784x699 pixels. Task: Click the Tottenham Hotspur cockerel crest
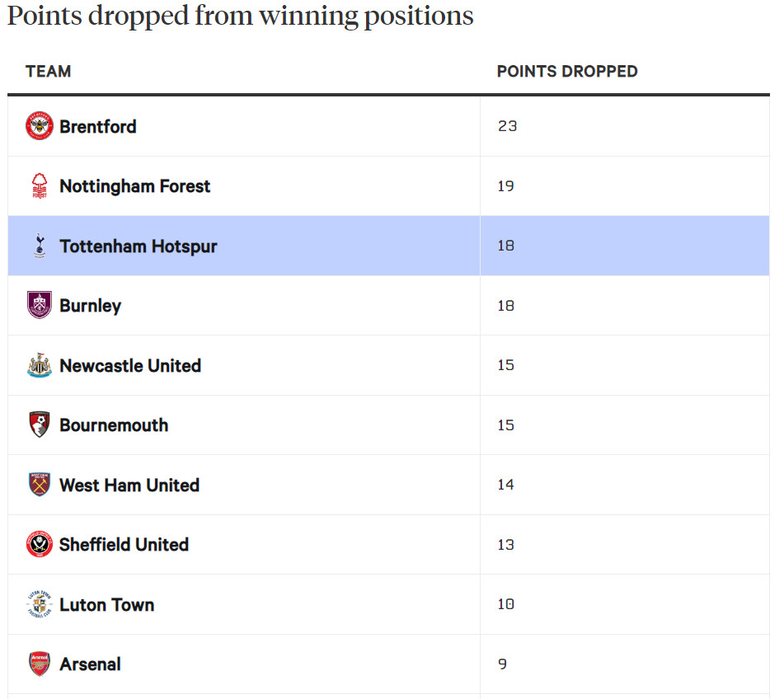click(39, 246)
